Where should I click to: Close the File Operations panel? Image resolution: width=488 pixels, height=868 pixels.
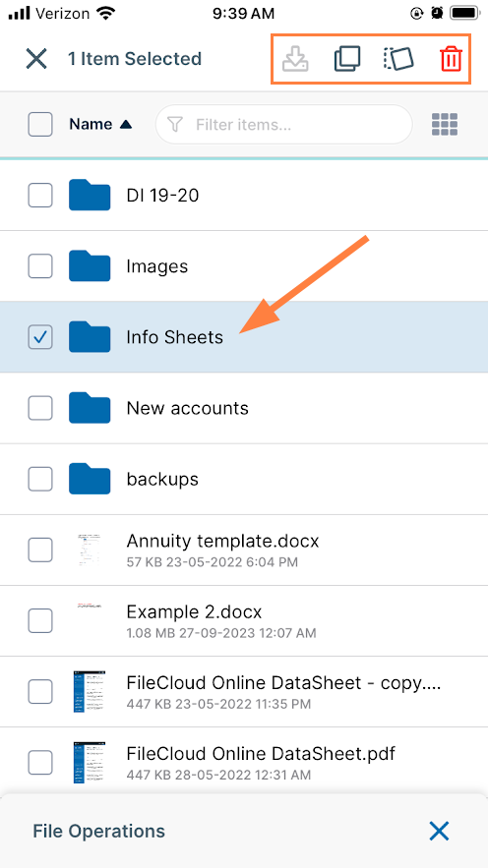point(439,831)
